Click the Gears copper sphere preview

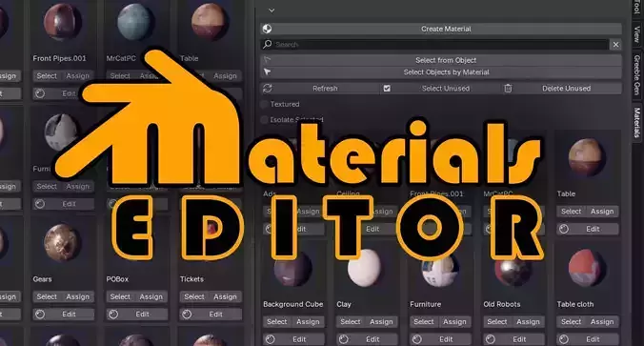coord(62,242)
